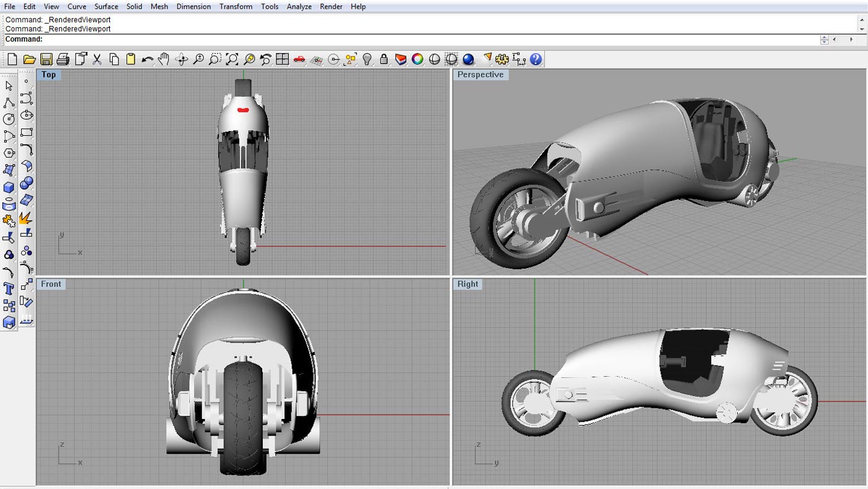Toggle the shaded viewport sphere icon

[x=435, y=59]
